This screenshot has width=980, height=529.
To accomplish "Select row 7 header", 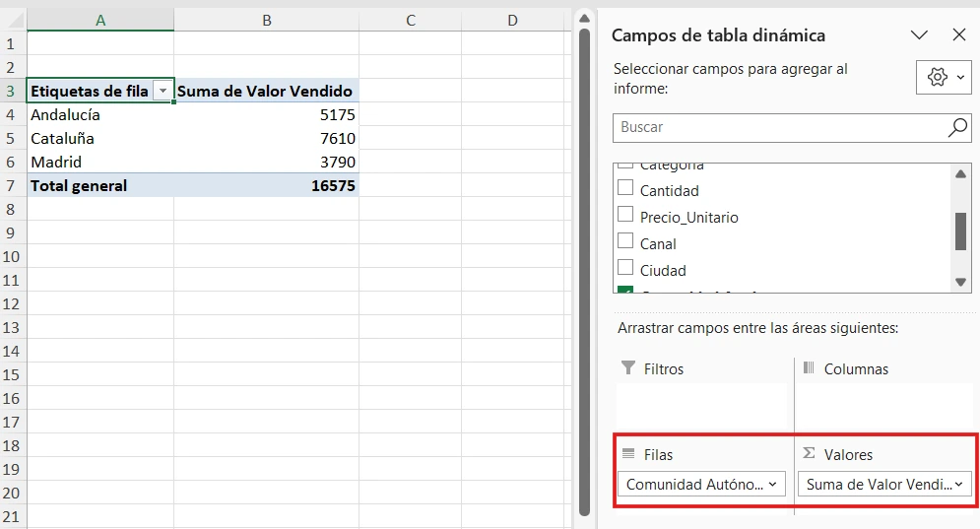I will tap(11, 186).
